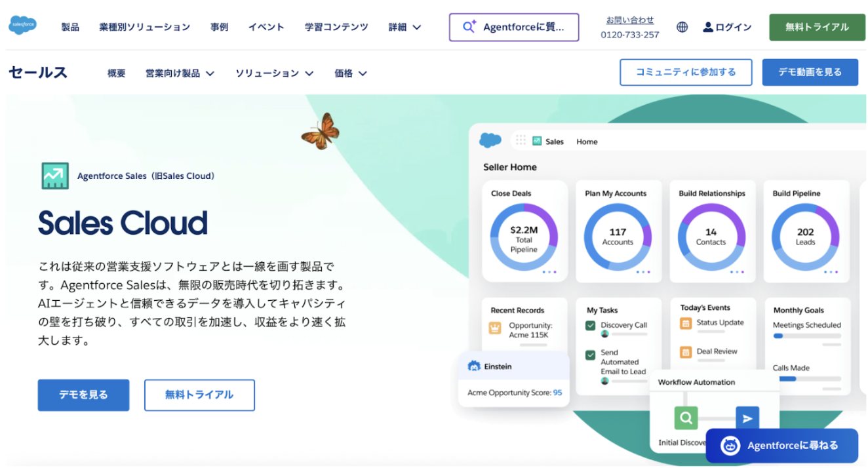Click the globe language selector icon
Image resolution: width=868 pixels, height=468 pixels.
click(x=682, y=27)
